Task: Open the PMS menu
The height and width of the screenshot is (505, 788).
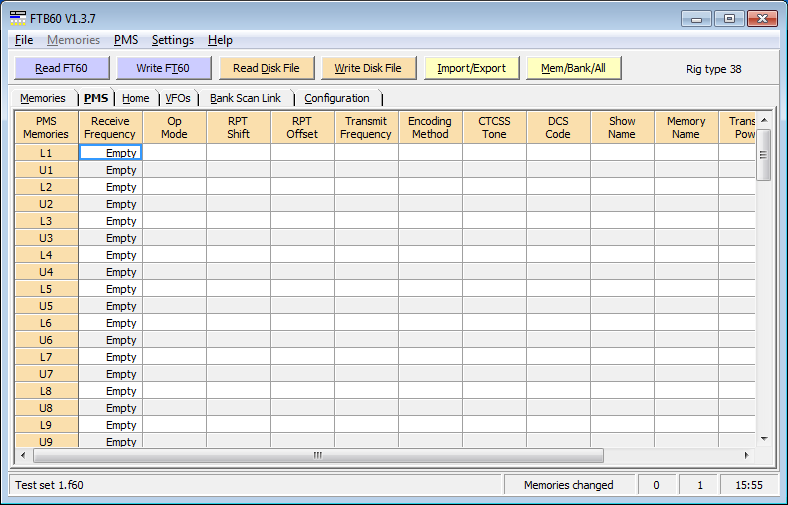Action: coord(126,40)
